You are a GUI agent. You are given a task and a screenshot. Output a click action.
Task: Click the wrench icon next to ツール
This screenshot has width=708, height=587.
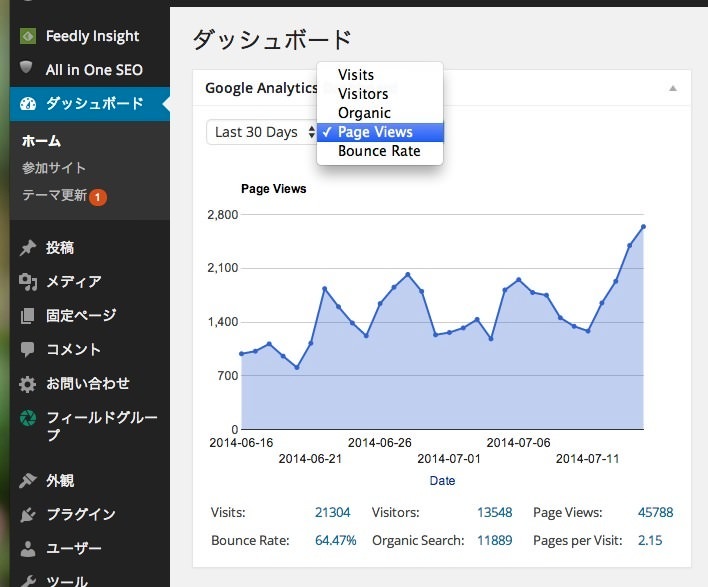pyautogui.click(x=28, y=581)
